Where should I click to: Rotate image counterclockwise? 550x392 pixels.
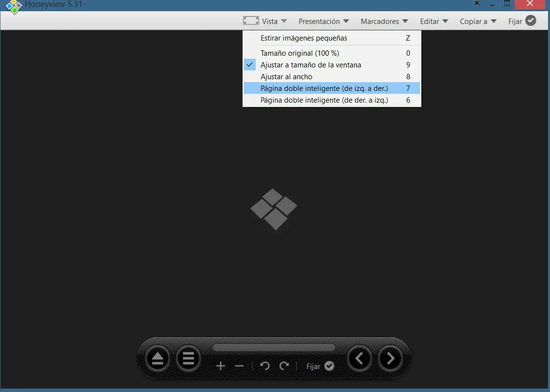(x=265, y=366)
